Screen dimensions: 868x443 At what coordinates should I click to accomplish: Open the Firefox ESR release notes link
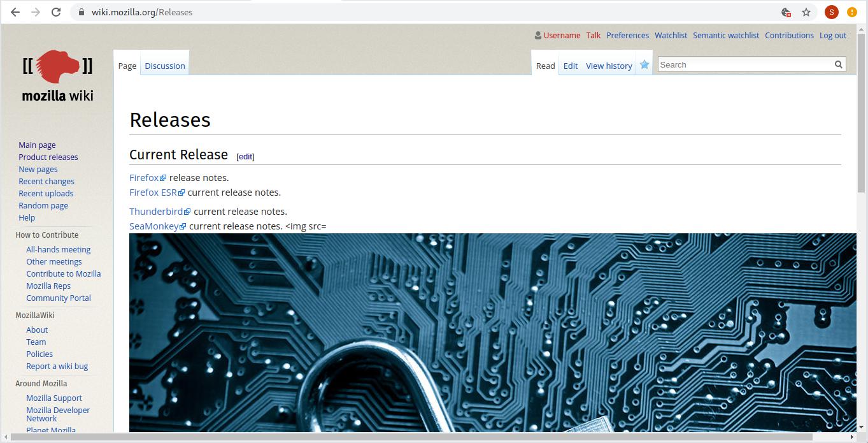pos(152,192)
